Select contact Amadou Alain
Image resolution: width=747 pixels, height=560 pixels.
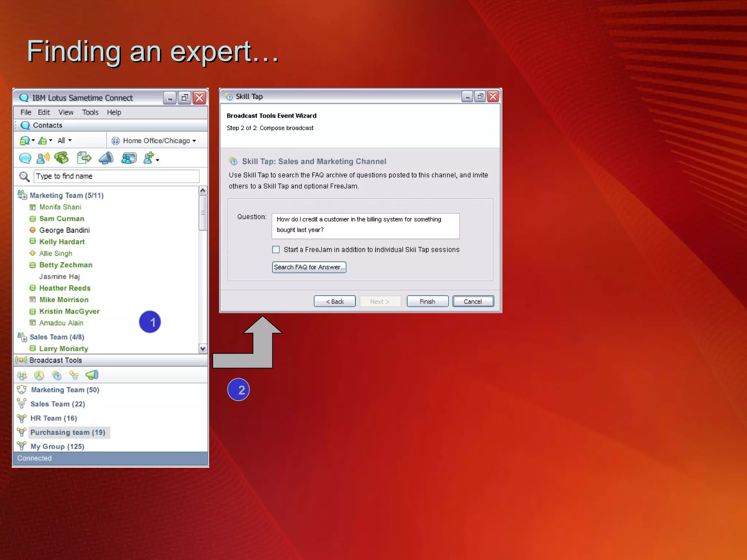(61, 323)
